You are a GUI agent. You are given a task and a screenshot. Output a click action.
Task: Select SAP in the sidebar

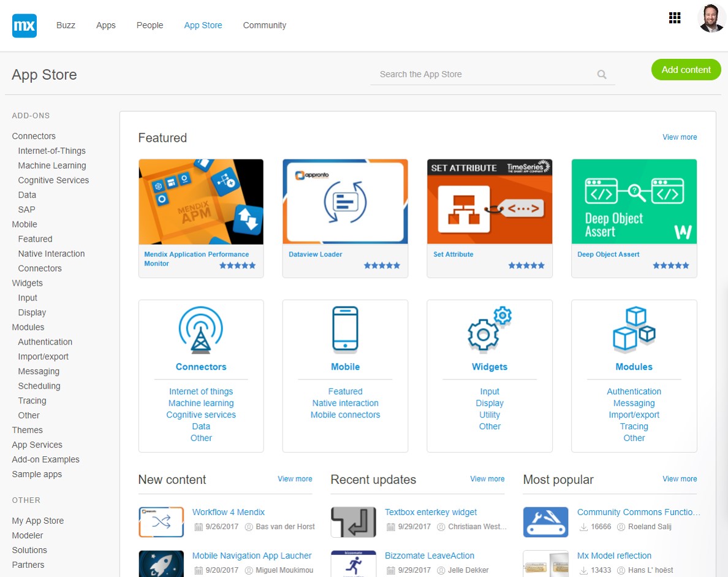[x=26, y=210]
